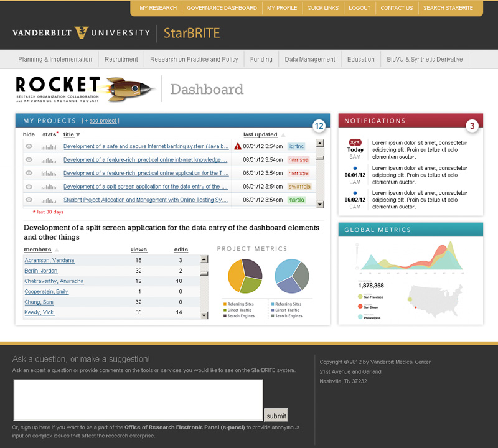Hide the intranet knowledge project row
The height and width of the screenshot is (448, 498).
click(x=29, y=160)
